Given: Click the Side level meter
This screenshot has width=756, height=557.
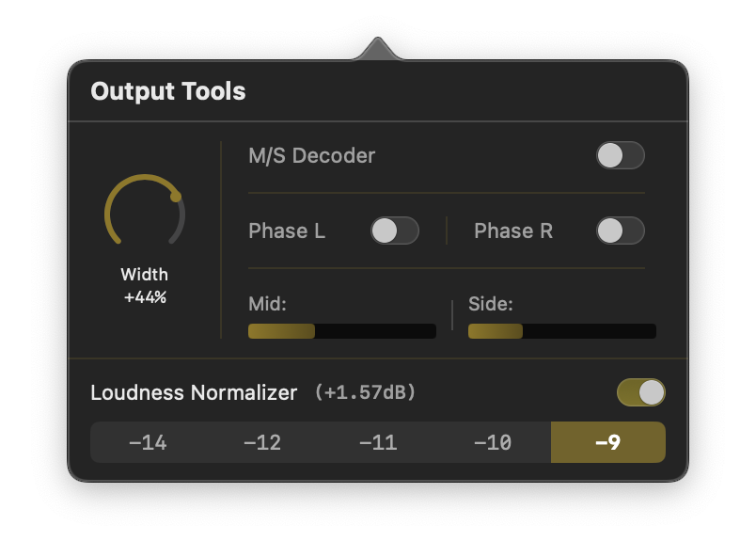Looking at the screenshot, I should (561, 331).
